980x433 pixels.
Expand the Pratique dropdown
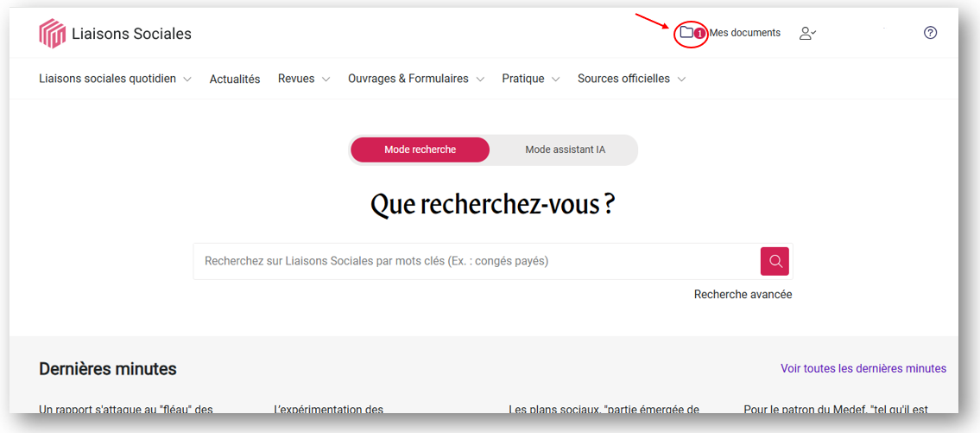tap(531, 79)
